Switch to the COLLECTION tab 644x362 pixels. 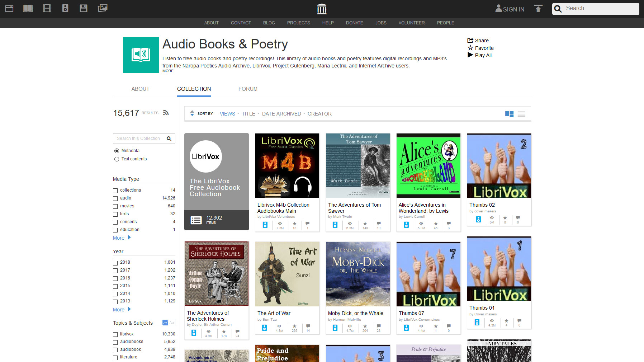(x=194, y=89)
